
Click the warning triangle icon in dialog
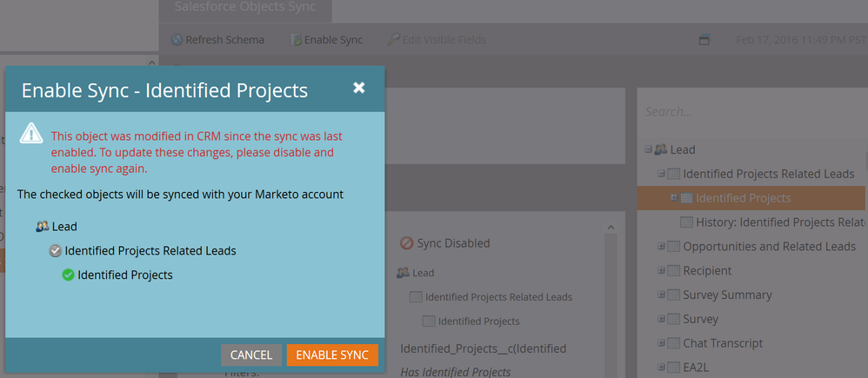click(x=31, y=133)
